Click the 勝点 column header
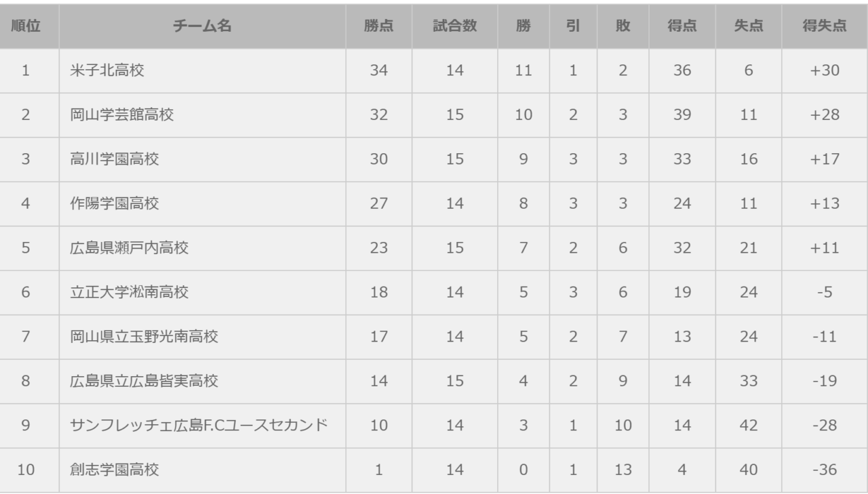This screenshot has height=494, width=868. (x=378, y=26)
